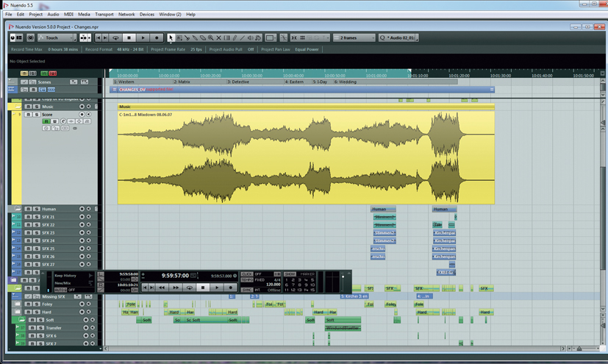Screen dimensions: 608x364
Task: Toggle the CLICK button in transport panel
Action: tap(247, 274)
